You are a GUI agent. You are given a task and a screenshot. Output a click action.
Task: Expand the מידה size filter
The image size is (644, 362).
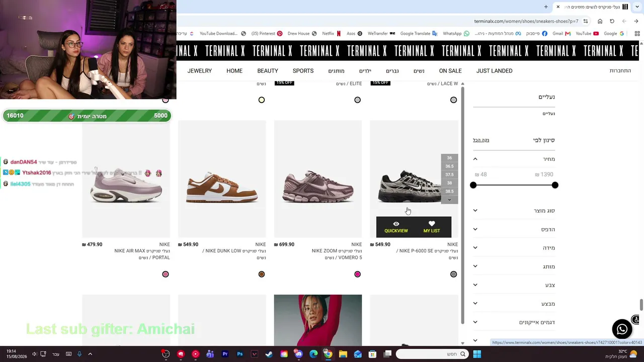[475, 248]
